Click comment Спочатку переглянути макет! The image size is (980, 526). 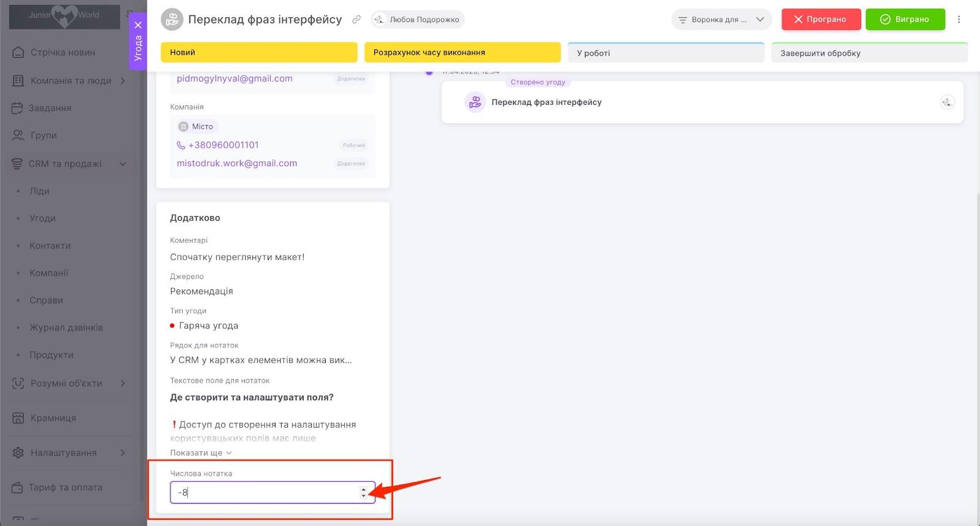click(x=237, y=257)
